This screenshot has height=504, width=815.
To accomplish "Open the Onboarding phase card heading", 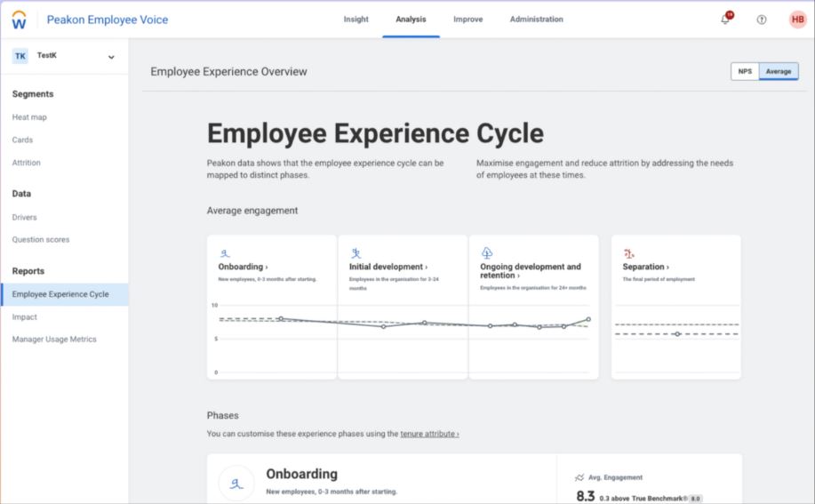I will pos(243,267).
